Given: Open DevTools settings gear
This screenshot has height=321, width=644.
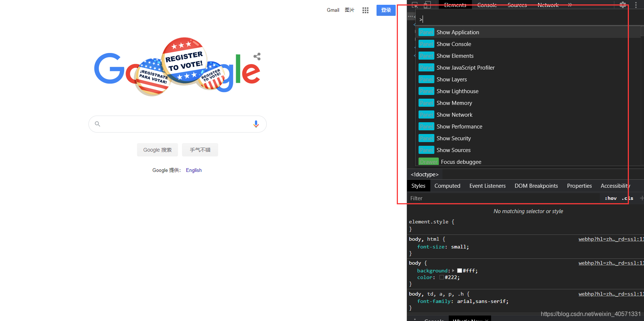Looking at the screenshot, I should [x=623, y=5].
